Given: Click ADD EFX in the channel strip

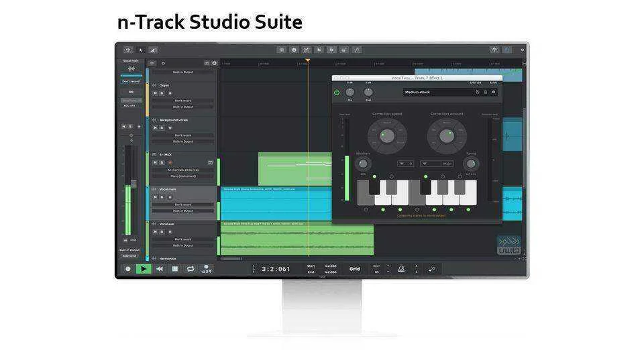Looking at the screenshot, I should pyautogui.click(x=129, y=106).
